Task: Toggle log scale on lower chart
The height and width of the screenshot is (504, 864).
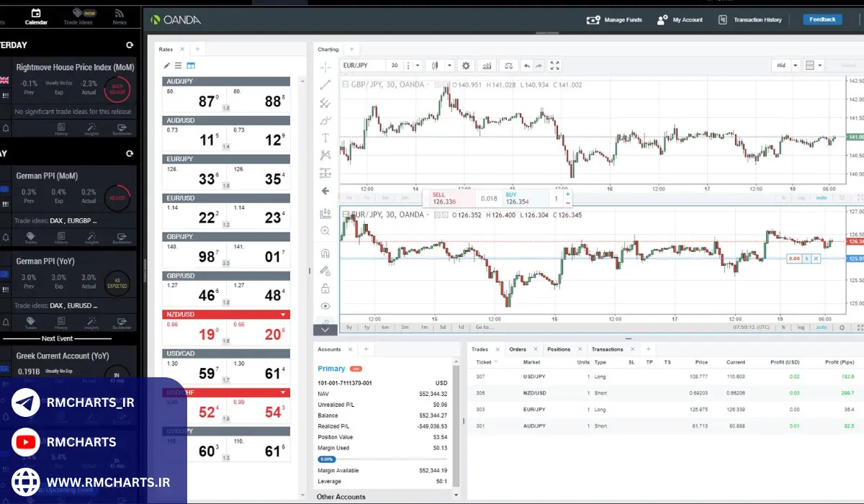Action: click(801, 328)
